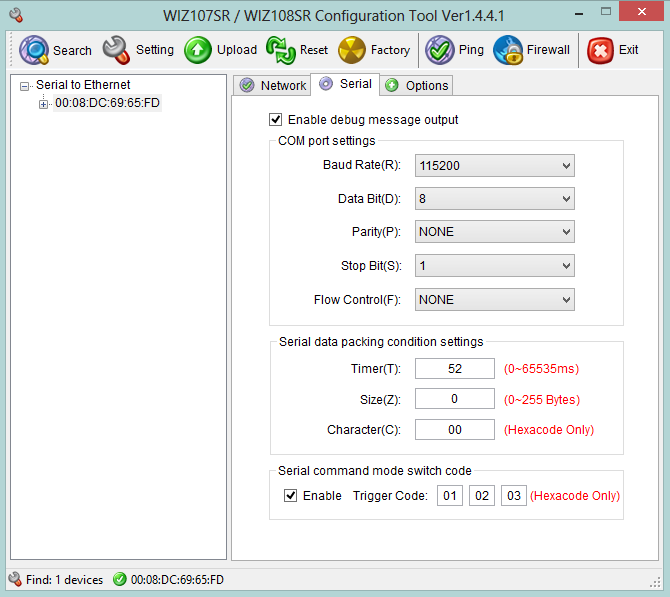
Task: Switch to the Serial tab
Action: [345, 84]
